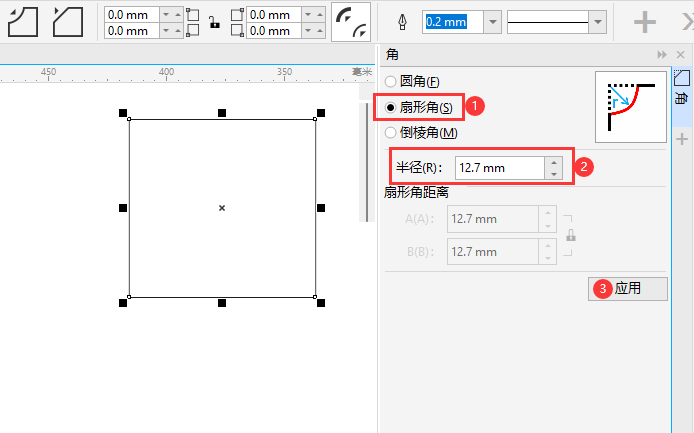
Task: Click the plus icon below the docker tab
Action: (682, 139)
